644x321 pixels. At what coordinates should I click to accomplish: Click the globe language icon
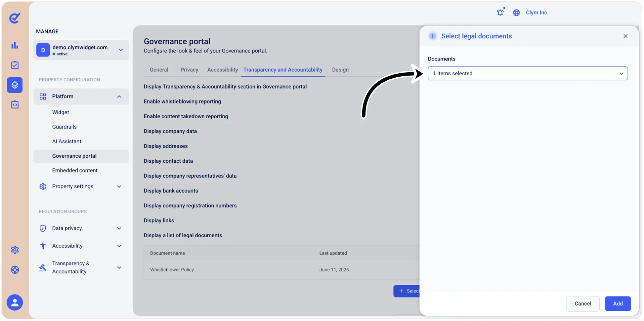coord(516,13)
